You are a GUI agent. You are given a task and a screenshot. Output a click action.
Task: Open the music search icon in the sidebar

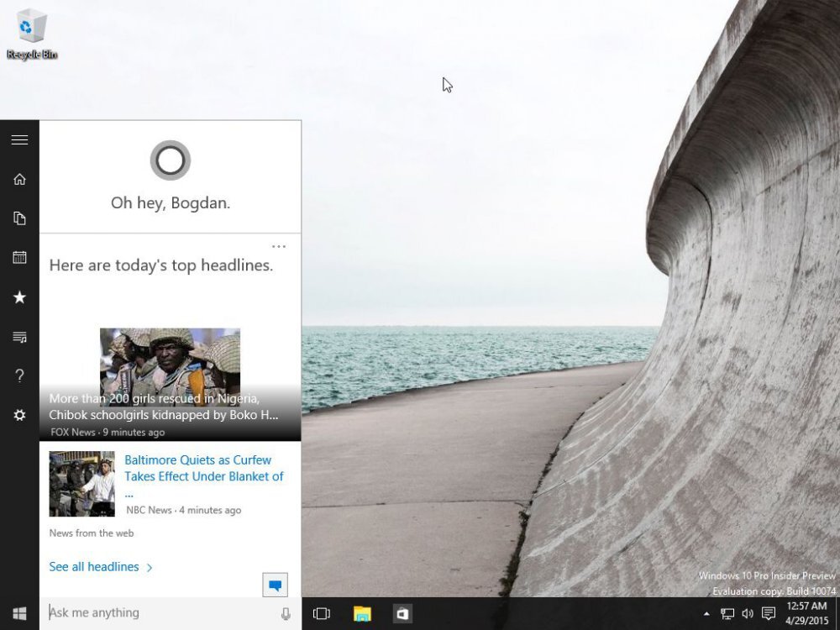coord(19,336)
